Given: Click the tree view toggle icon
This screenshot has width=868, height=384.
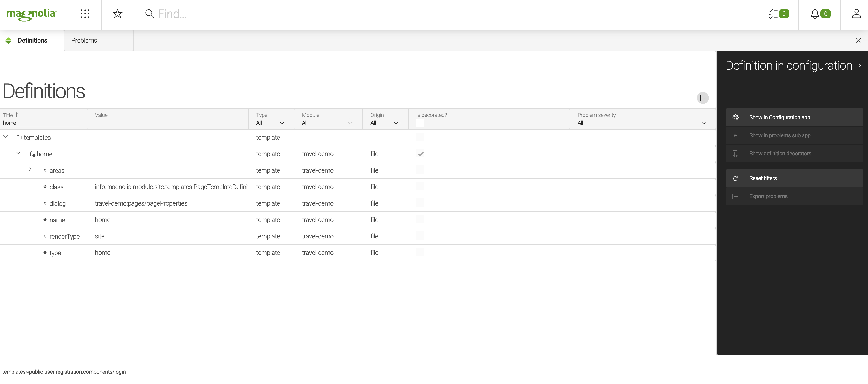Looking at the screenshot, I should point(702,98).
